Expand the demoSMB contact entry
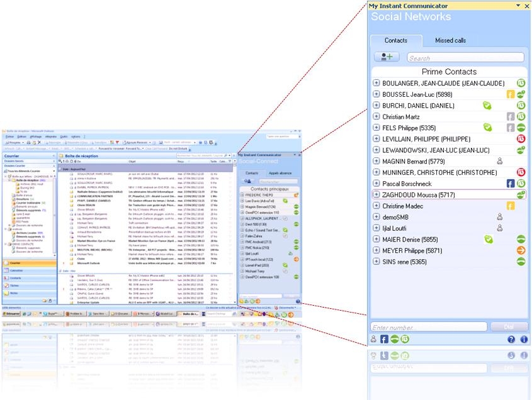532x400 pixels. point(376,217)
